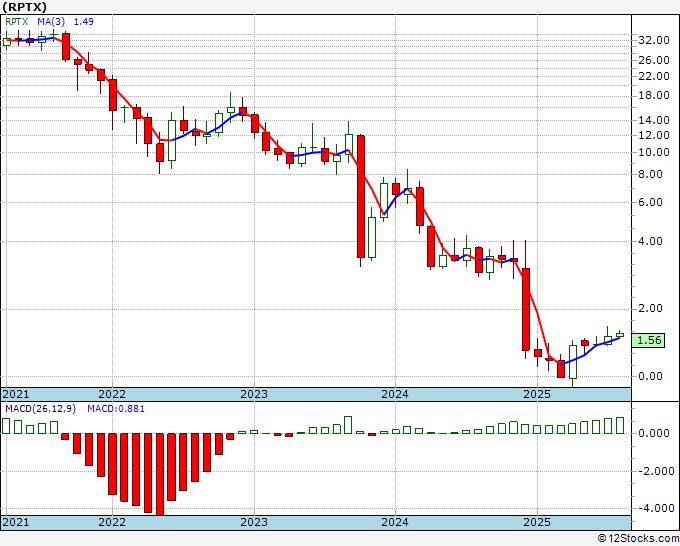Select the RPTX legend label
Image resolution: width=680 pixels, height=546 pixels.
click(x=16, y=22)
